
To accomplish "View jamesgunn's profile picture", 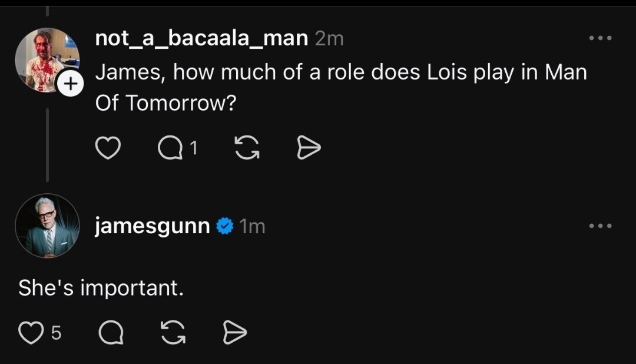I will [x=47, y=226].
